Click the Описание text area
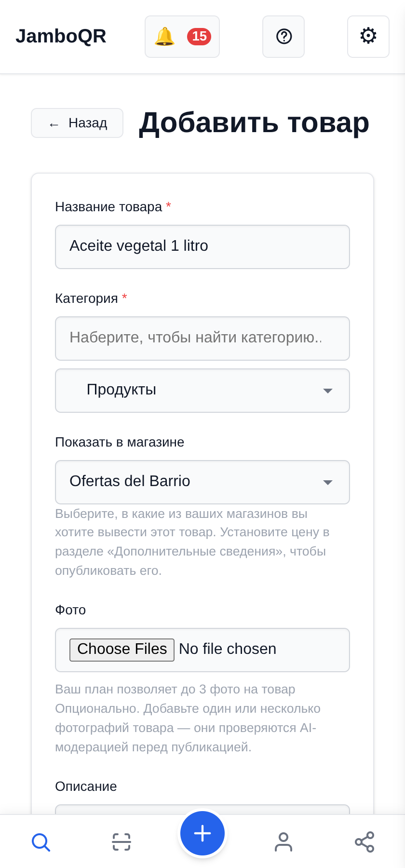 coord(202,810)
